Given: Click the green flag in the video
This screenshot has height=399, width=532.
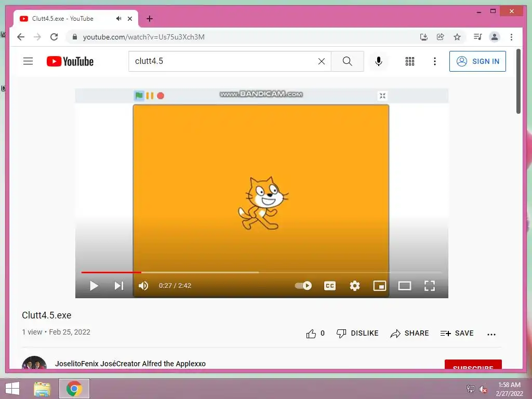Looking at the screenshot, I should 139,96.
